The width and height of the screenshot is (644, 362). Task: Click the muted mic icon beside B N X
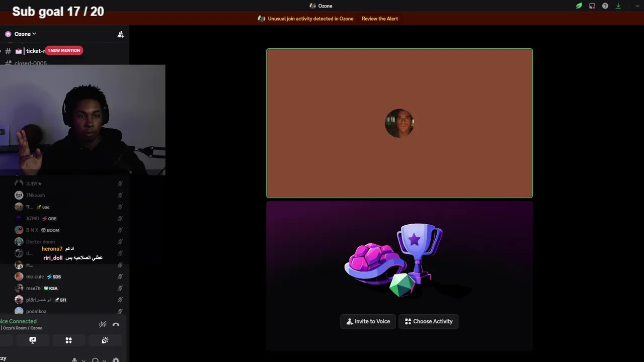click(x=120, y=230)
